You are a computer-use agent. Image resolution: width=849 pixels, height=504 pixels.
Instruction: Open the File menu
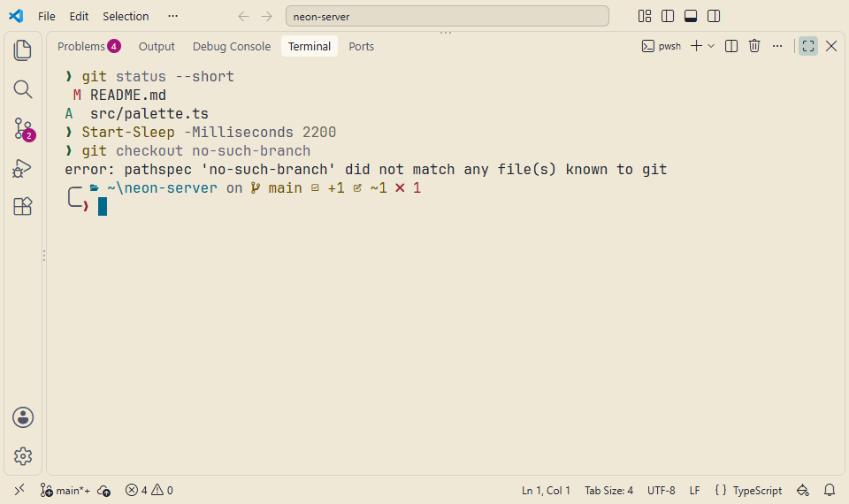pyautogui.click(x=47, y=16)
